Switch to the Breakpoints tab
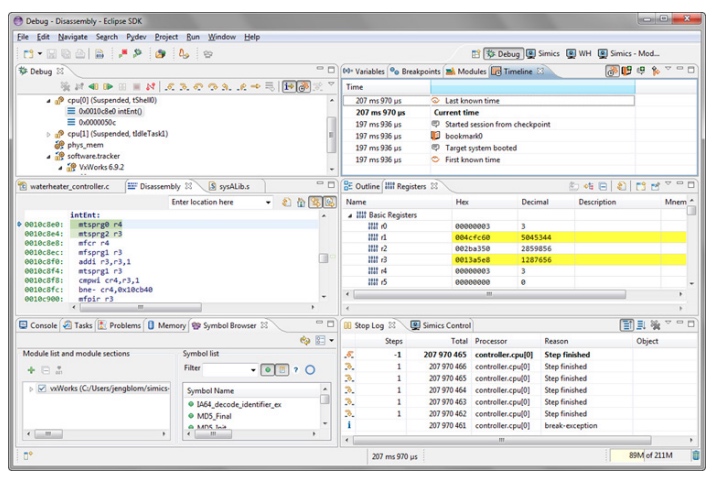This screenshot has width=718, height=485. pyautogui.click(x=416, y=71)
